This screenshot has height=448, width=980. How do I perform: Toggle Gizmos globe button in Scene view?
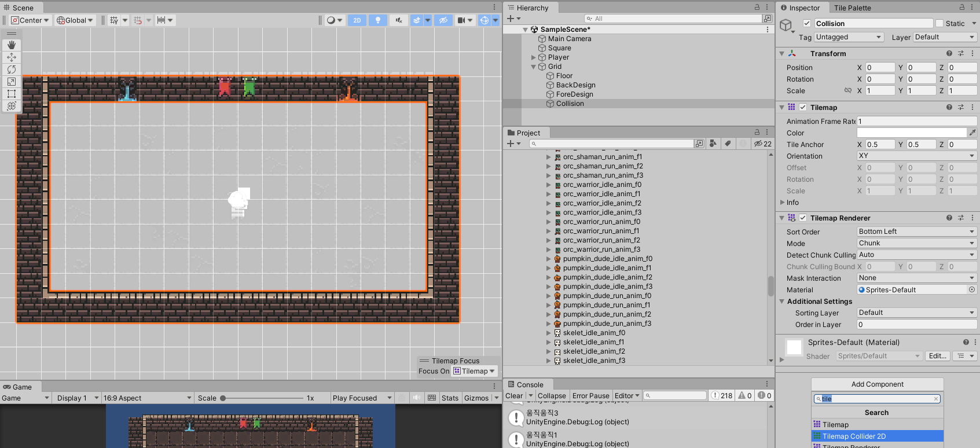point(485,20)
